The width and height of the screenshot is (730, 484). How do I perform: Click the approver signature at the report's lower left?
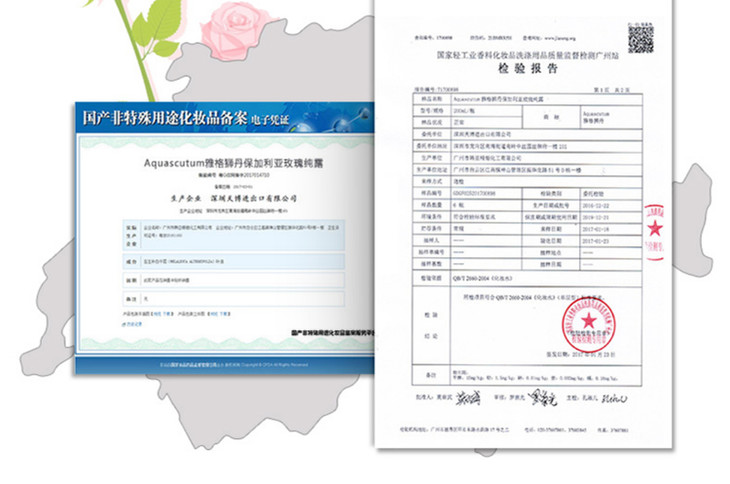(467, 398)
